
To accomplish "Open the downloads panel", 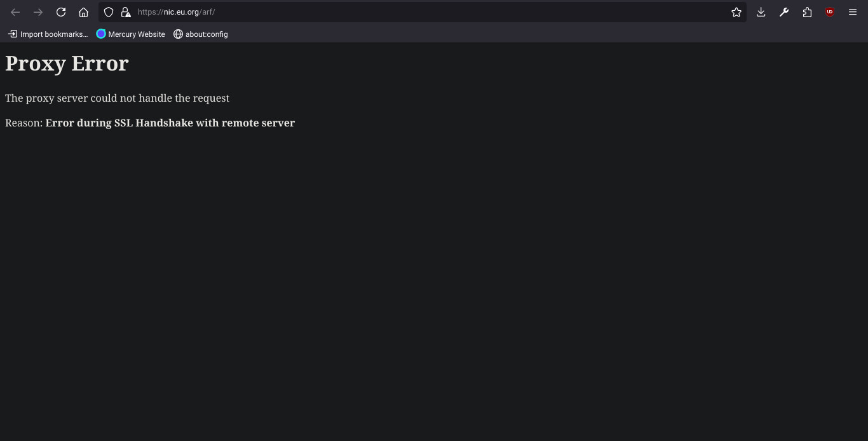I will [761, 12].
